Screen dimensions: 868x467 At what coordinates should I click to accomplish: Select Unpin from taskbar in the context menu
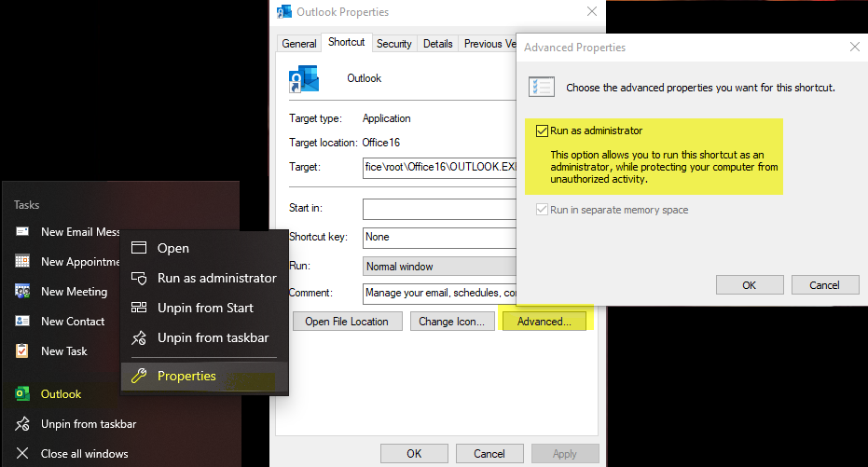tap(204, 337)
